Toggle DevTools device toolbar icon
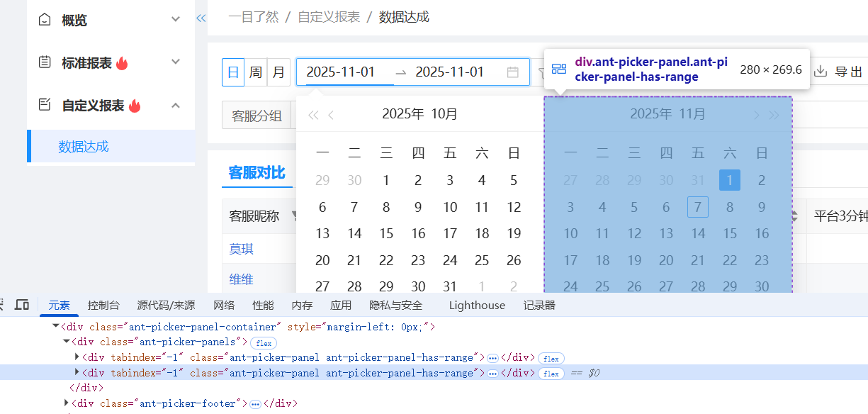Screen dimensions: 868x414 [x=22, y=305]
